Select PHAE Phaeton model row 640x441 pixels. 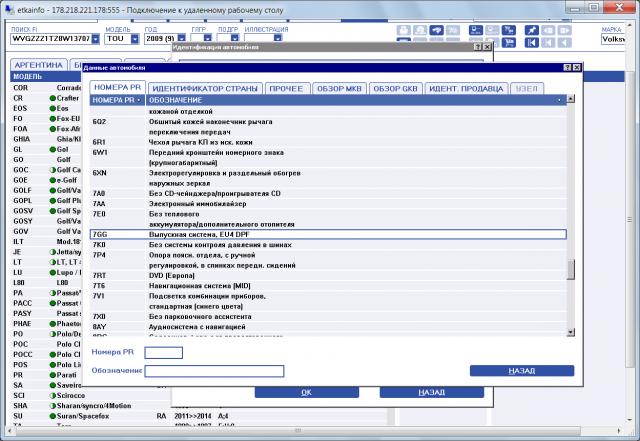46,324
